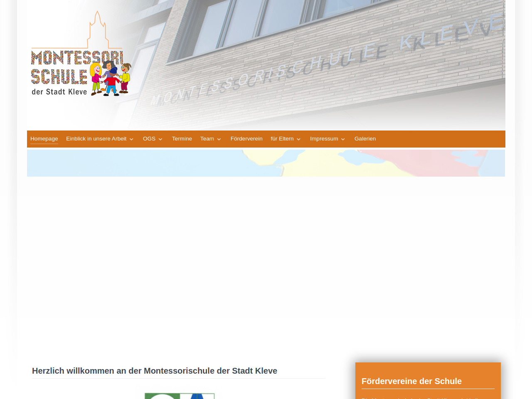Click the map banner image below navigation

pos(266,163)
